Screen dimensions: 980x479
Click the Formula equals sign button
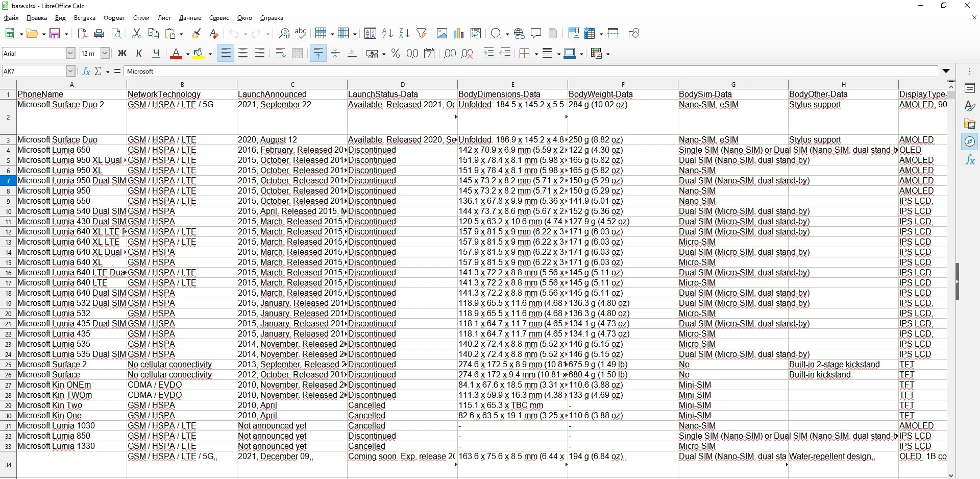coord(117,71)
